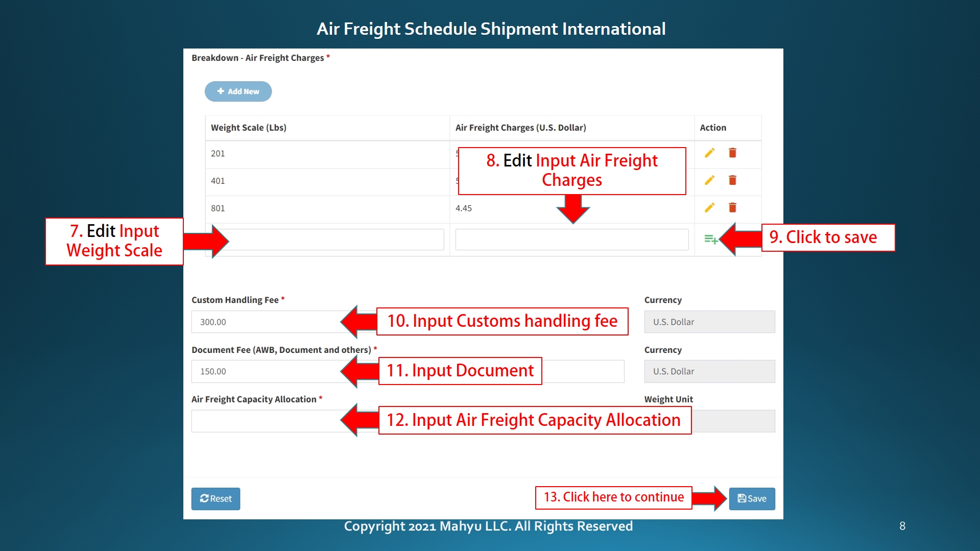This screenshot has width=980, height=551.
Task: Click the green save-row icon
Action: (x=710, y=239)
